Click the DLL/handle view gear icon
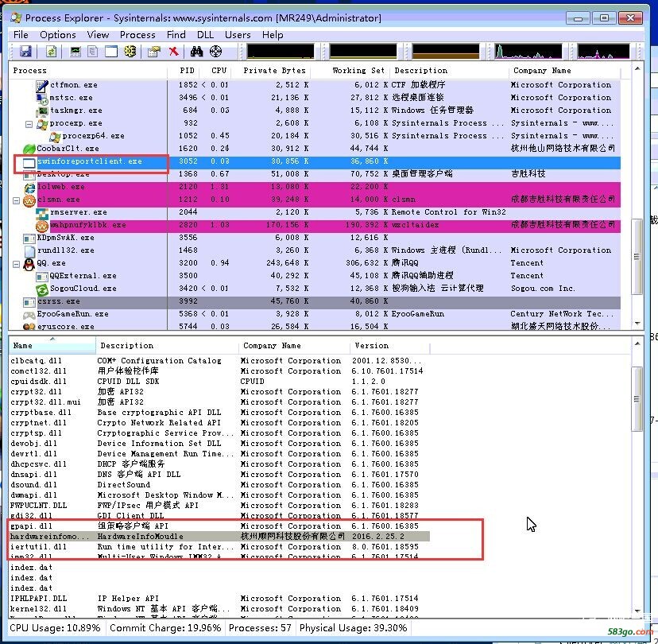This screenshot has height=644, width=658. coord(130,51)
